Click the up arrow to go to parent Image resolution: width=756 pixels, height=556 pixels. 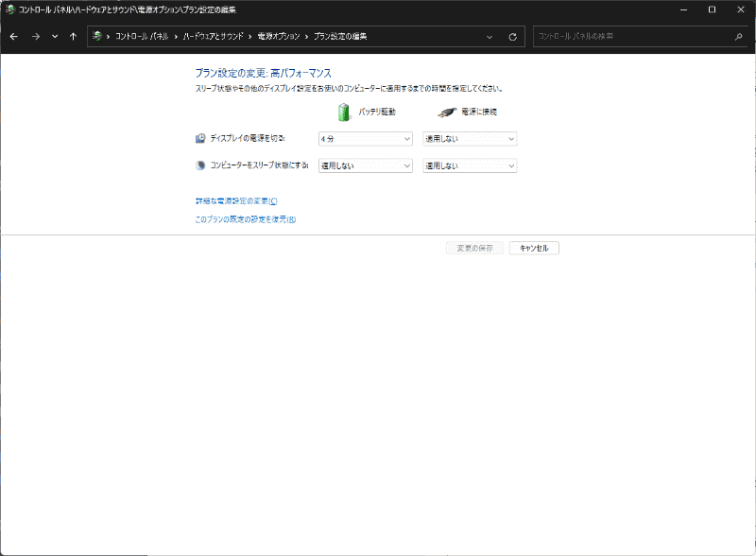coord(73,36)
